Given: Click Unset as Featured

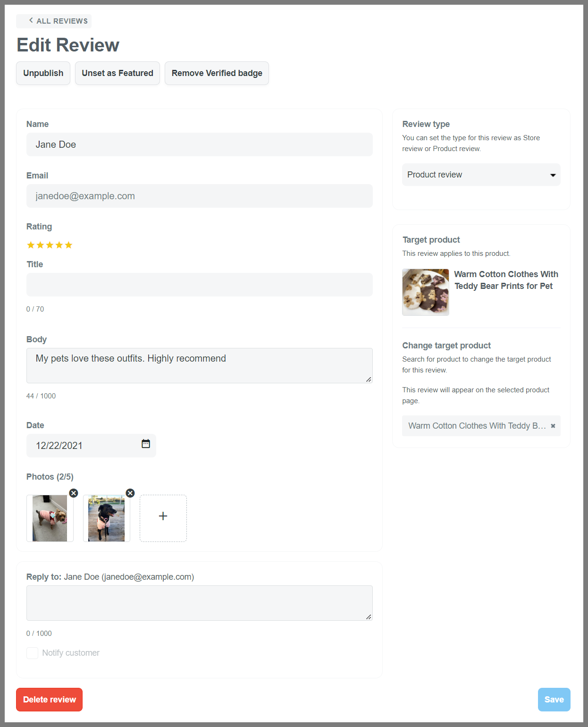Looking at the screenshot, I should 118,73.
